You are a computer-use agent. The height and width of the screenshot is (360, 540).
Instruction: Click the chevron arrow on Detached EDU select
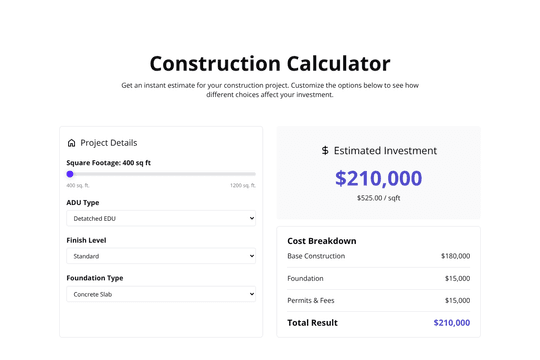pos(252,218)
